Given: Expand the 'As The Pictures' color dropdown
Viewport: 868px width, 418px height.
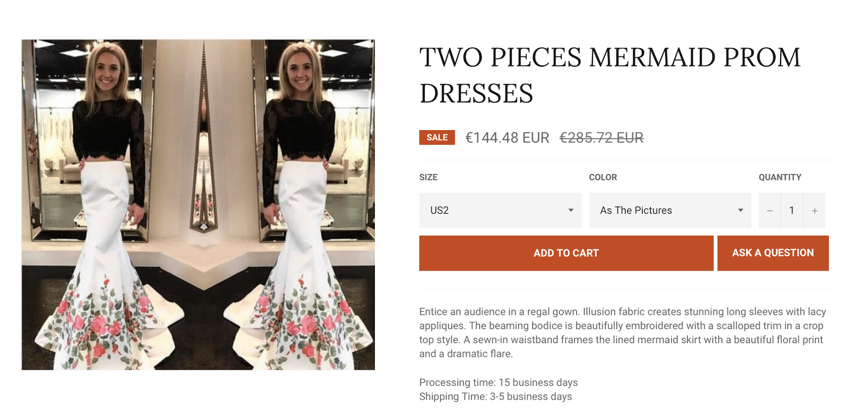Looking at the screenshot, I should pyautogui.click(x=669, y=210).
